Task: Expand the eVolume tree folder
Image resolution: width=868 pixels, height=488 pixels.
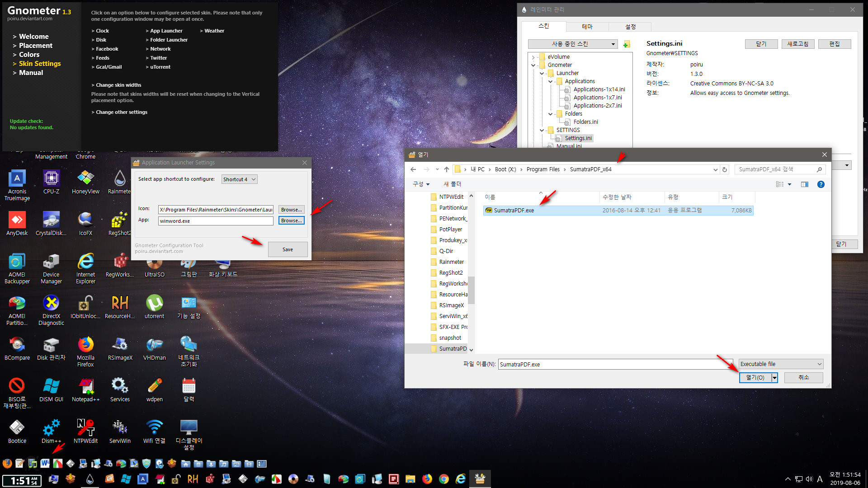Action: click(x=533, y=57)
